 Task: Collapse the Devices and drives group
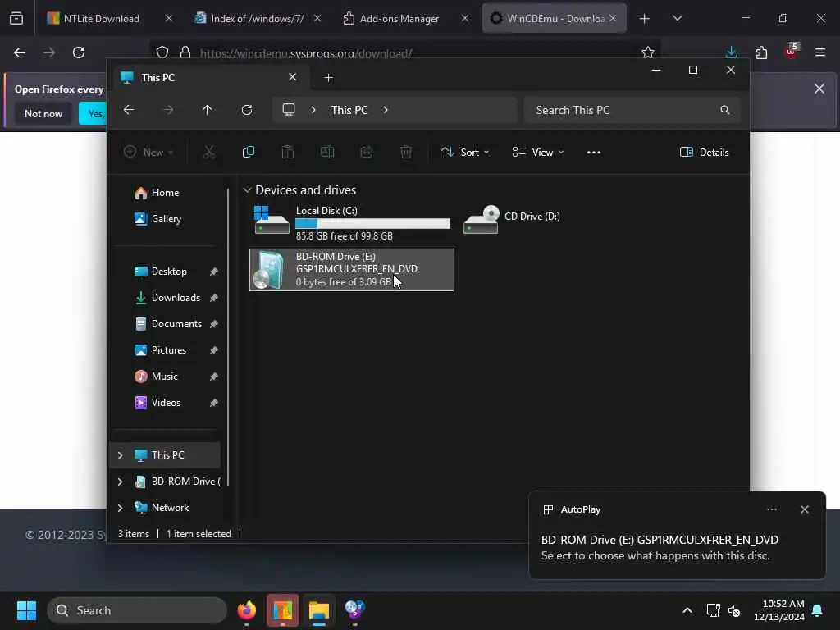[247, 190]
